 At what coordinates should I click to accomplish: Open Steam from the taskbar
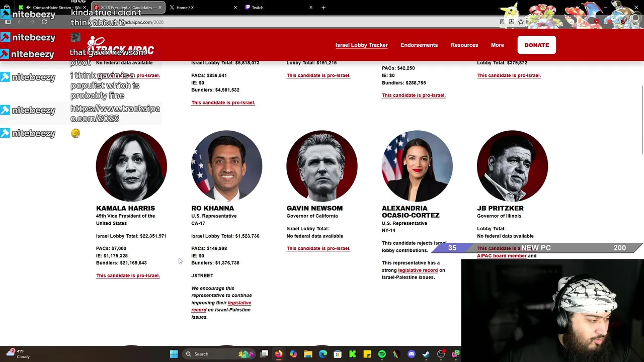click(x=426, y=354)
